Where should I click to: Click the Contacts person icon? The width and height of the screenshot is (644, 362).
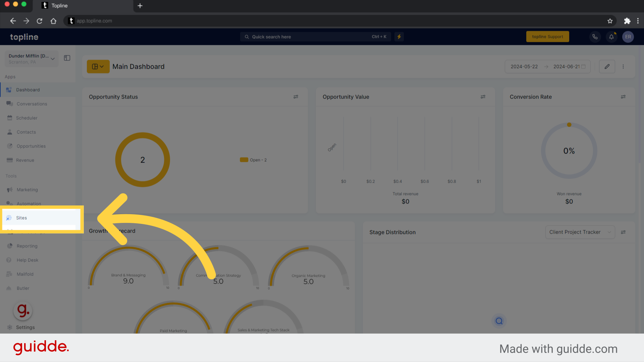coord(10,132)
